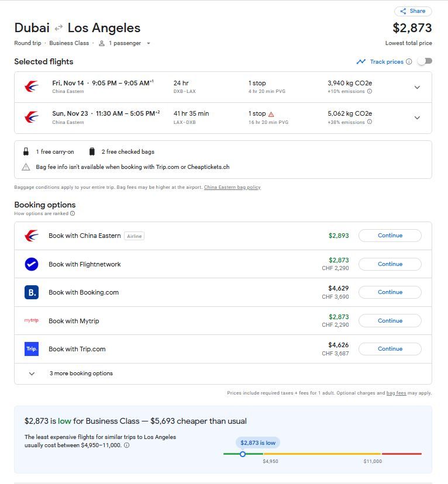Continue booking with China Eastern
Image resolution: width=448 pixels, height=484 pixels.
click(x=390, y=236)
